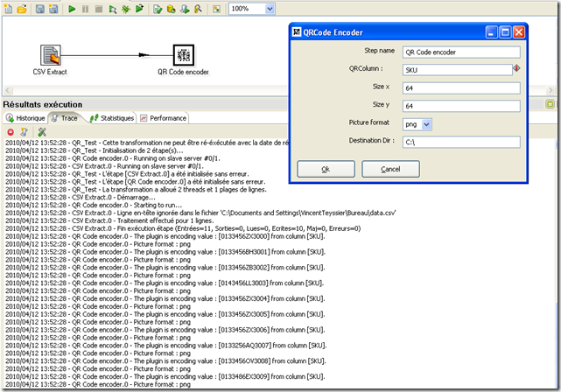Click the Size x input field
Screen dimensions: 561x392
(x=461, y=88)
